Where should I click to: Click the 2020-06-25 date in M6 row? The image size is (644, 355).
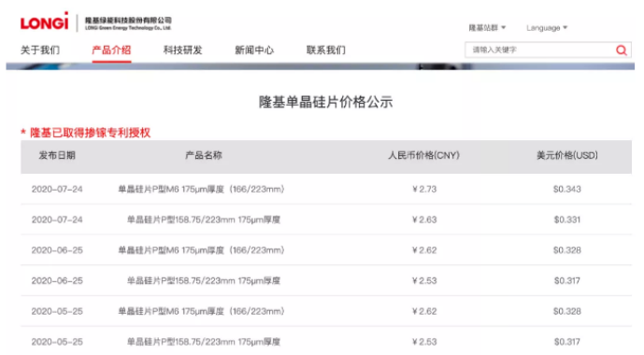coord(57,250)
